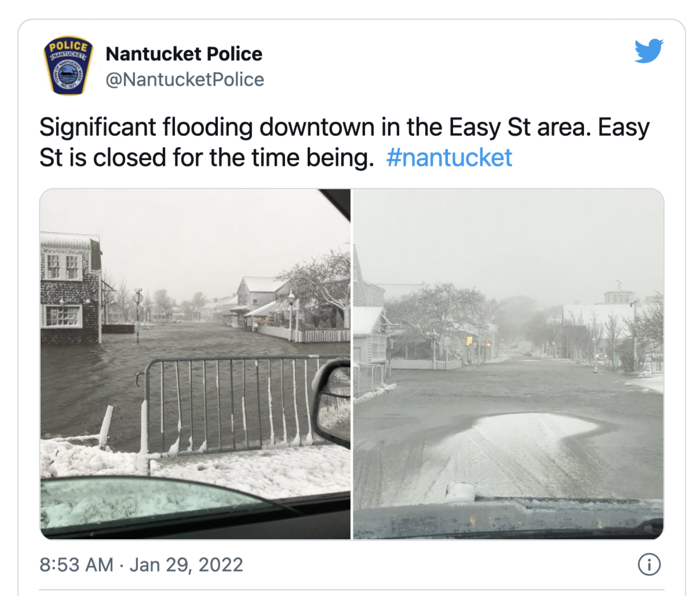Screen dimensions: 700x596
Task: Click the 8:53 AM timestamp
Action: pos(76,565)
